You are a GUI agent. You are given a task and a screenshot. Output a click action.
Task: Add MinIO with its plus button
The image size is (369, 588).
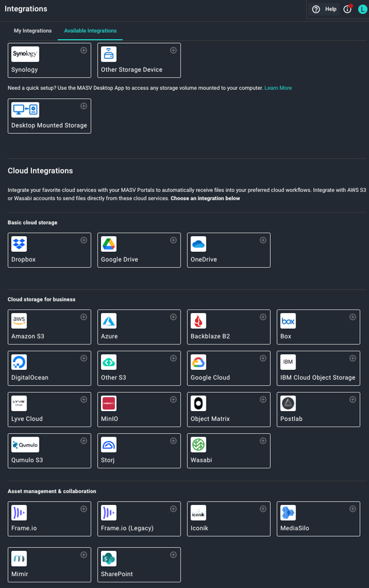173,399
